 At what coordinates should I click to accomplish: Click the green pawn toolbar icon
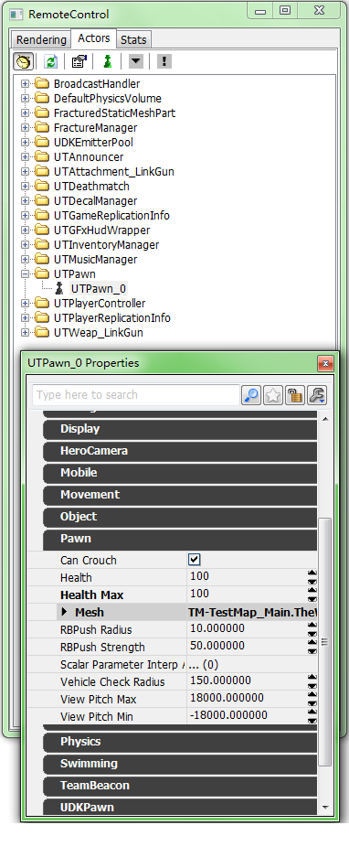coord(108,61)
